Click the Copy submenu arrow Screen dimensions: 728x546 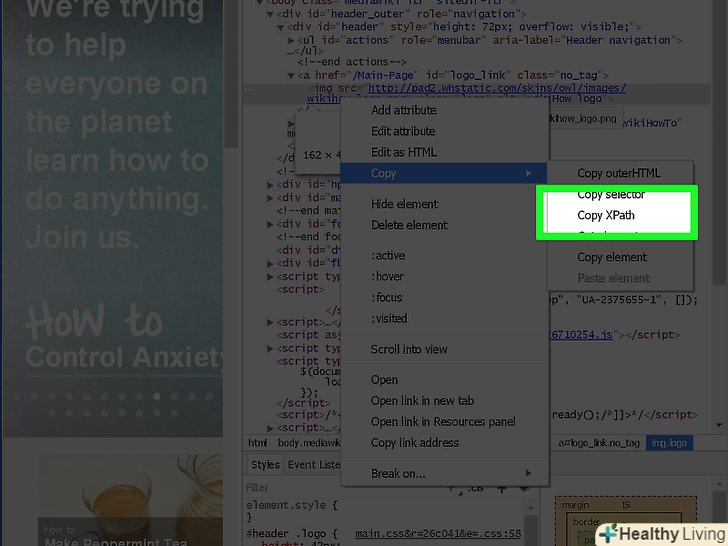528,173
